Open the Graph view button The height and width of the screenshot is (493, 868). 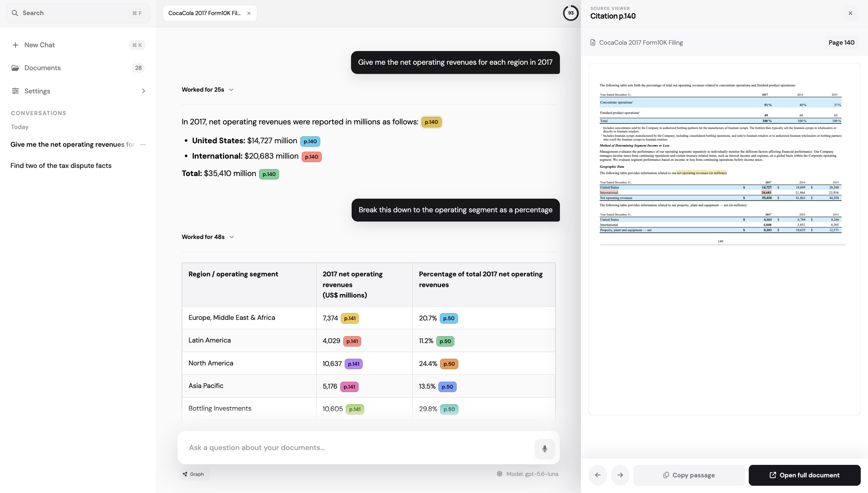(x=194, y=474)
